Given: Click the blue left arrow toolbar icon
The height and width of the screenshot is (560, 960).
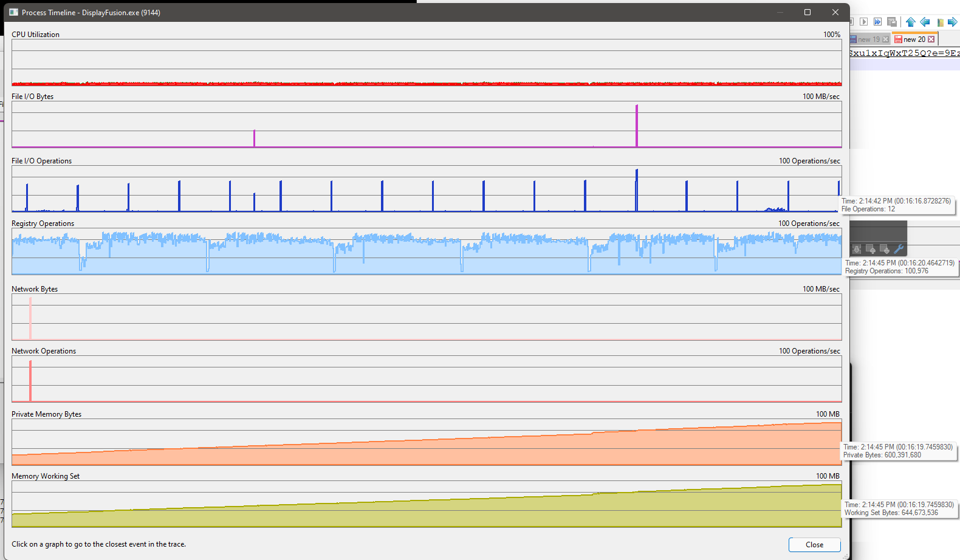Looking at the screenshot, I should tap(925, 22).
